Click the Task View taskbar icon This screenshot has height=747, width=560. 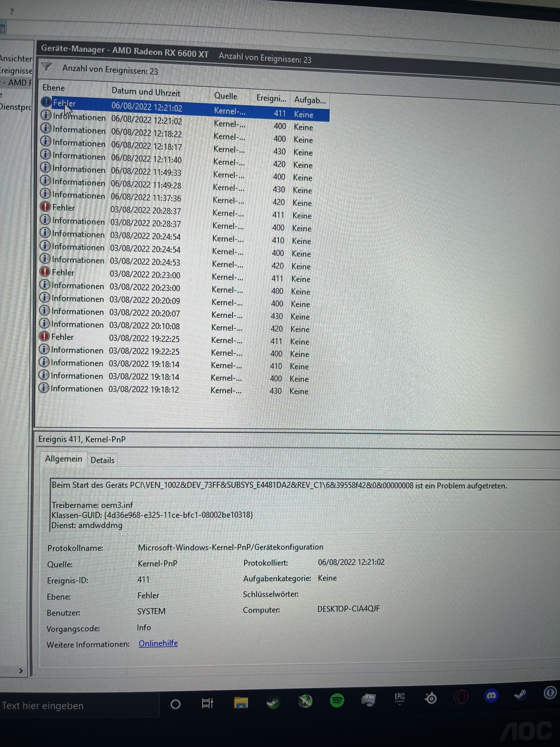point(207,703)
